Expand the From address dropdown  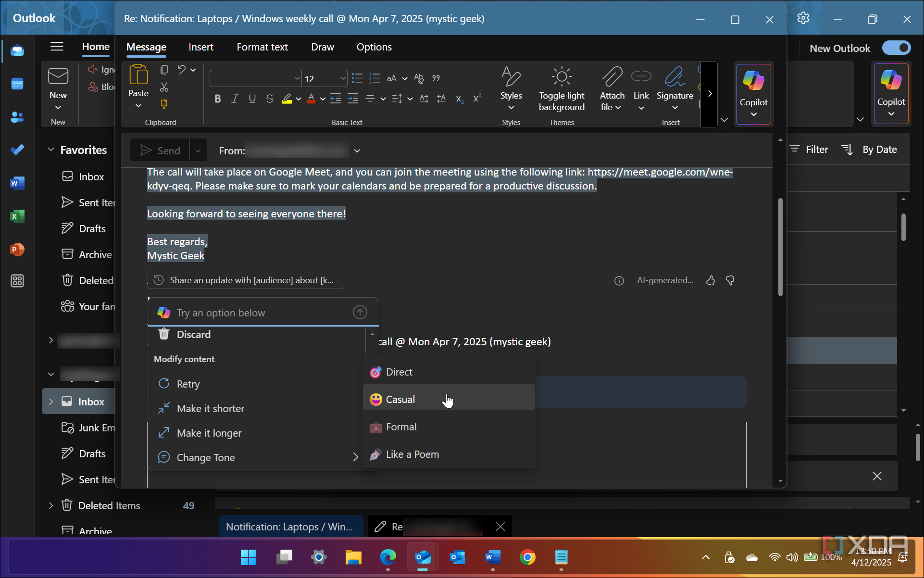click(357, 151)
